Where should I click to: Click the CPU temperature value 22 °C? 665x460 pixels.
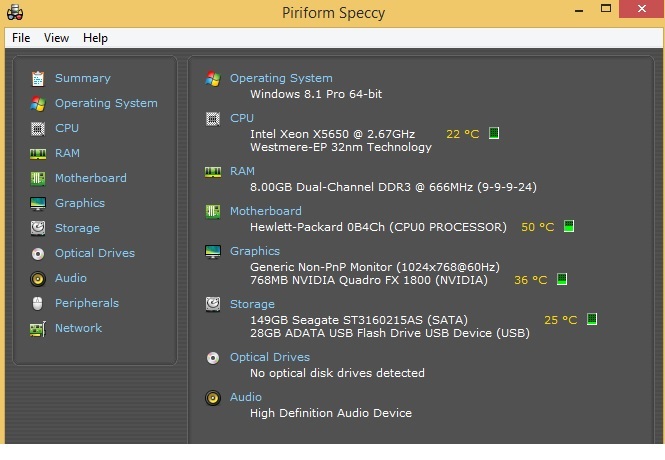(x=463, y=134)
